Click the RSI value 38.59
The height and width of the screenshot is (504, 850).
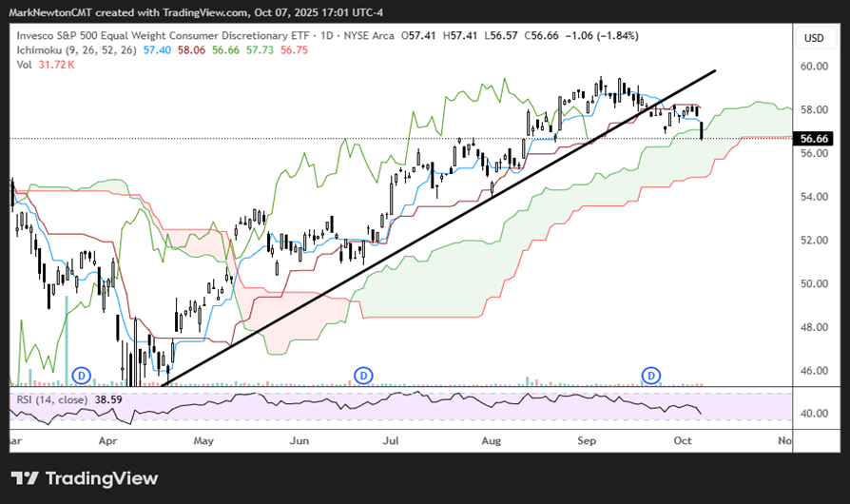click(x=108, y=400)
